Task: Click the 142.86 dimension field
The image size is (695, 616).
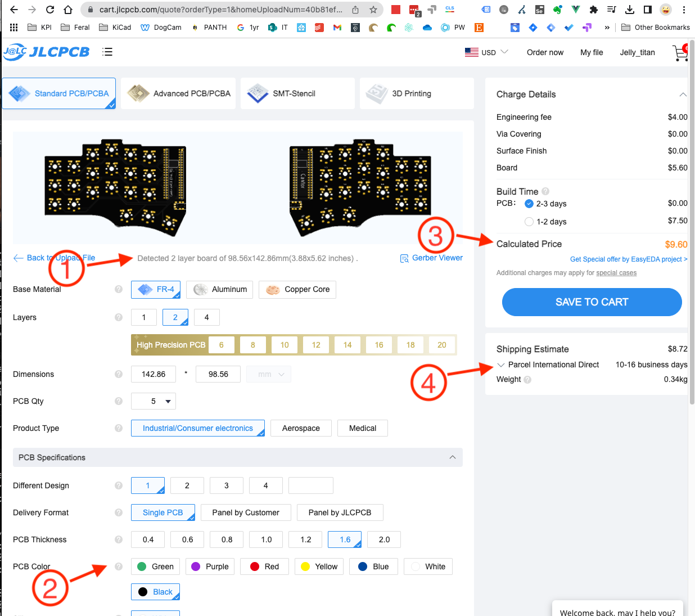Action: click(154, 374)
